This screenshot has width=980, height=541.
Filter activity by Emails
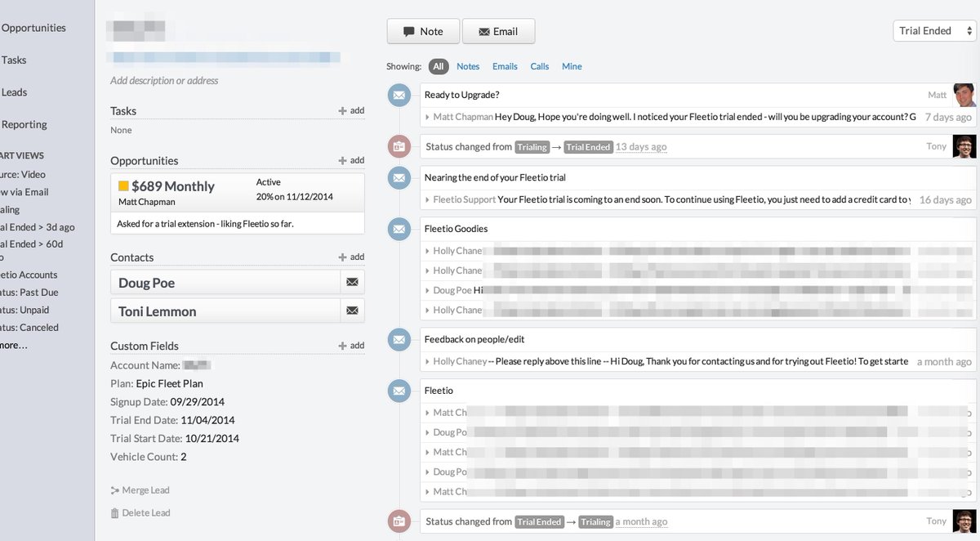505,66
